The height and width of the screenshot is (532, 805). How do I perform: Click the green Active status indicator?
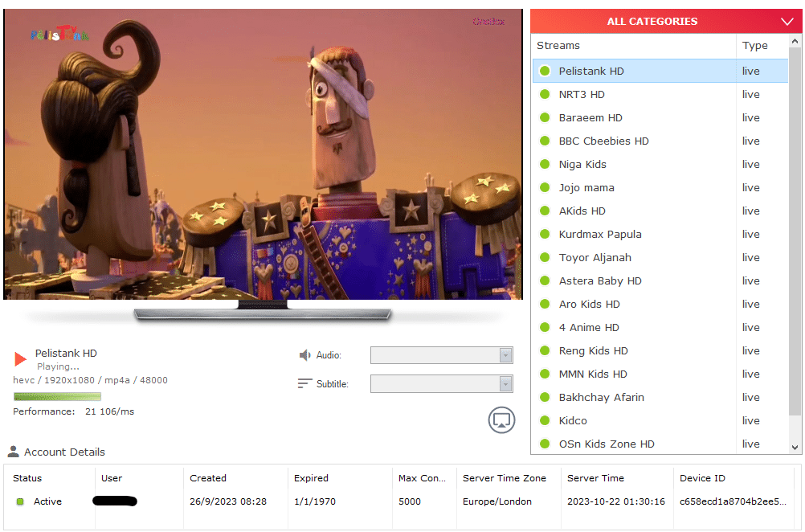[x=20, y=501]
